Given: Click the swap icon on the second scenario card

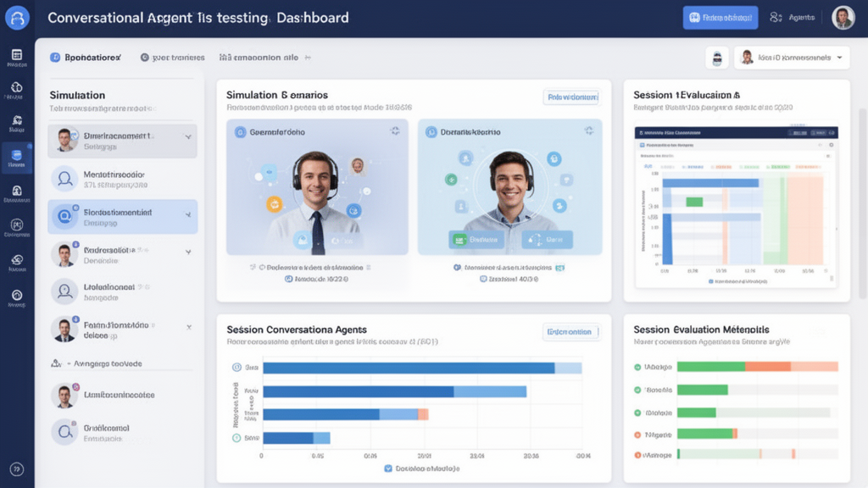Looking at the screenshot, I should pos(588,130).
